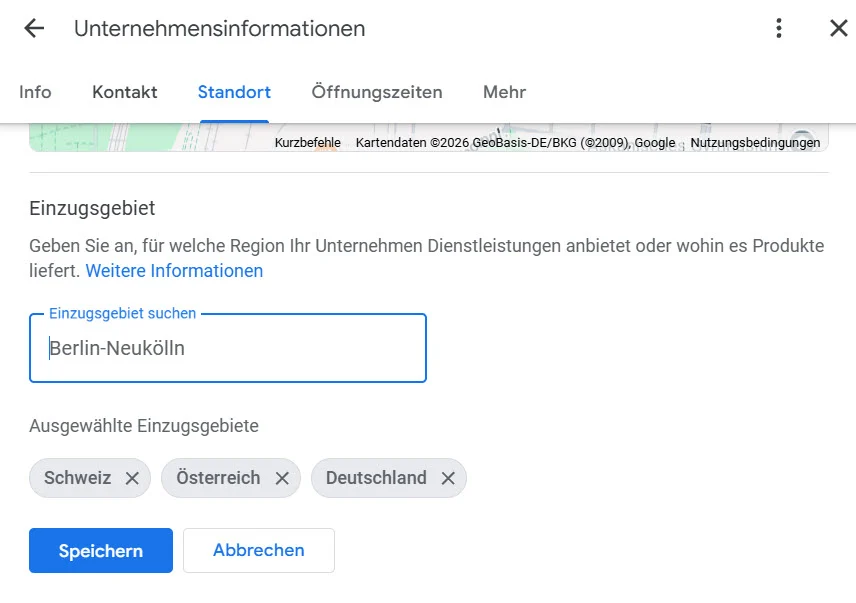Navigate back using the arrow icon
This screenshot has height=603, width=856.
tap(34, 28)
